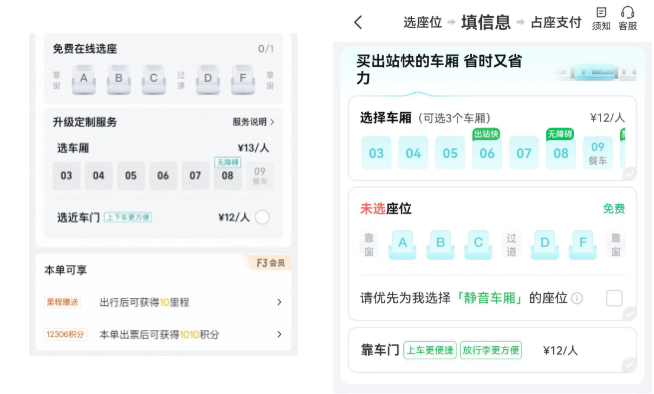Open the 客服 customer service headset icon
Screen dimensions: 654x394
click(627, 18)
